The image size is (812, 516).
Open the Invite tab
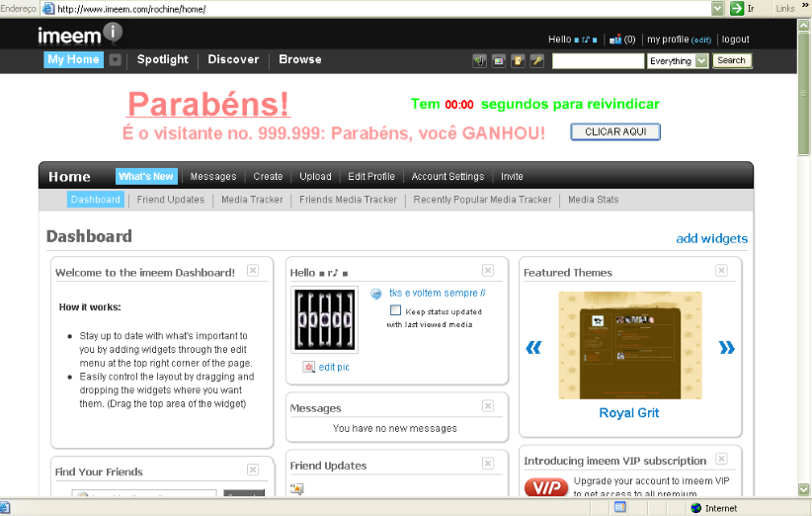click(x=512, y=177)
